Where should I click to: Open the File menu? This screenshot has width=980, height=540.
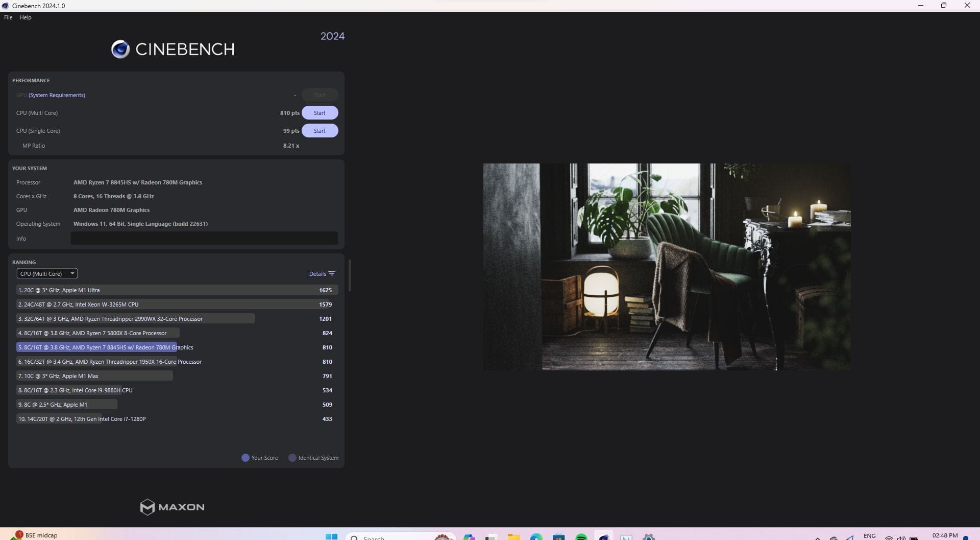click(8, 17)
